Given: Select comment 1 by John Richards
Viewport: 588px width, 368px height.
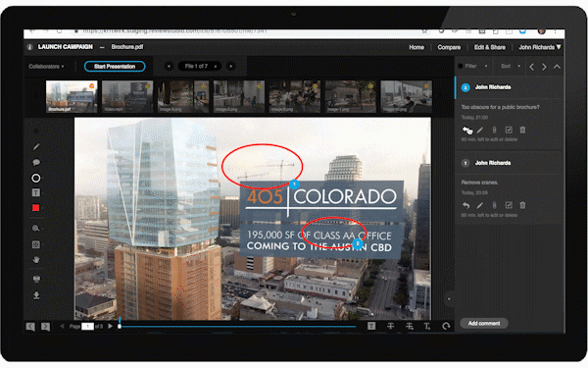Looking at the screenshot, I should (x=509, y=163).
